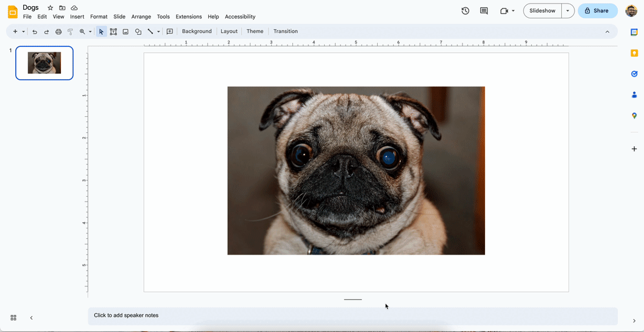Open the Help menu

(213, 17)
